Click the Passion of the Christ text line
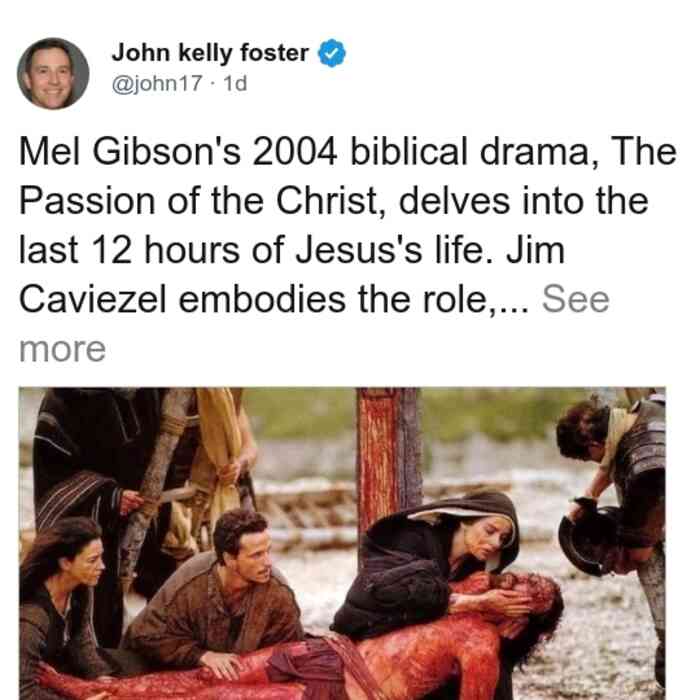The image size is (700, 700). point(333,201)
